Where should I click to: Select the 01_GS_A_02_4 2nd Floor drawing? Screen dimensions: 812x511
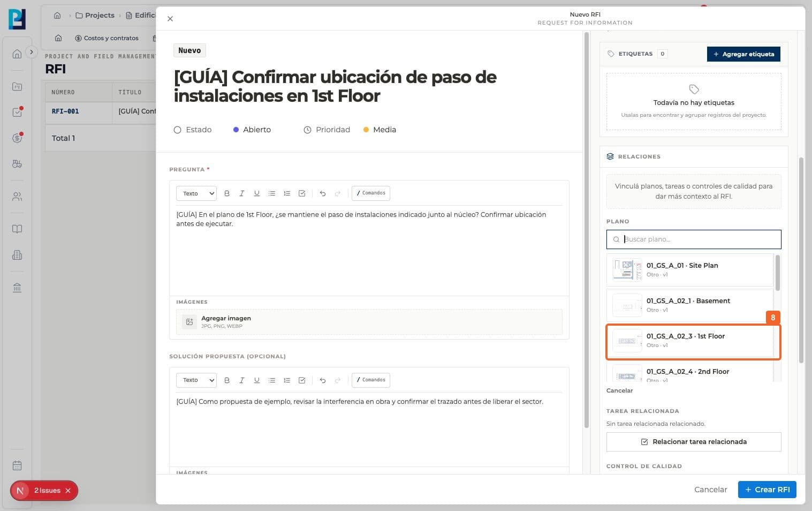(x=690, y=371)
